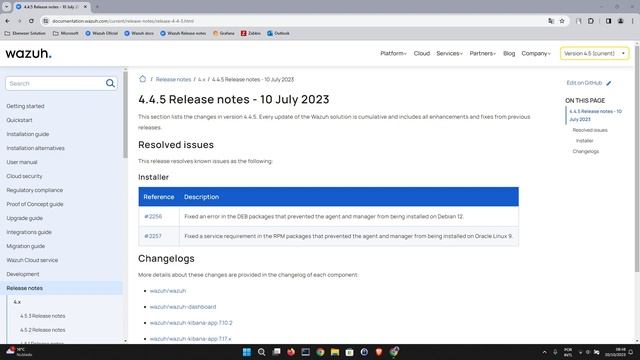Open the Cloud page from the header
The height and width of the screenshot is (360, 640).
(422, 53)
